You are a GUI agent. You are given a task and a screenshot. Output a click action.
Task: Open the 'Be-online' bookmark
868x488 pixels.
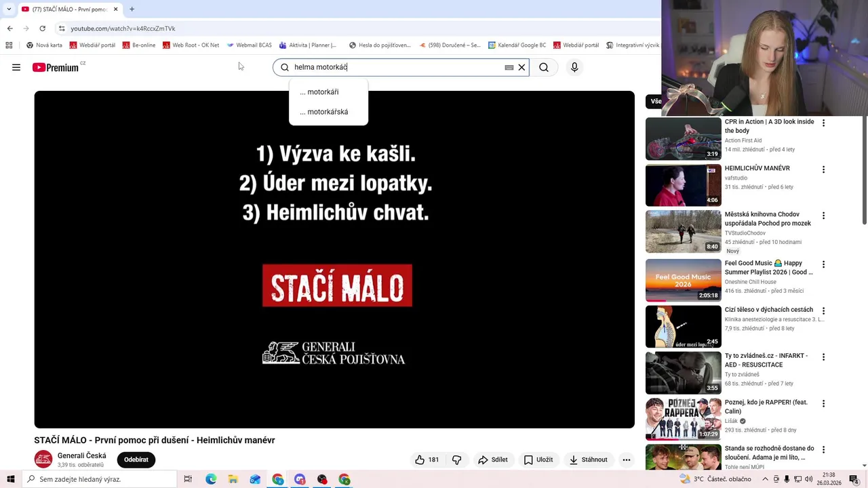[x=139, y=45]
